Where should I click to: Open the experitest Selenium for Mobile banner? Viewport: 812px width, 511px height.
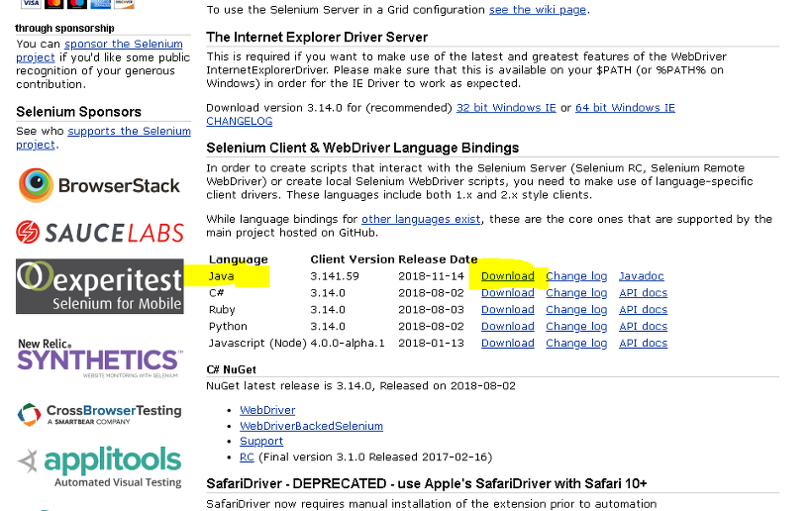click(100, 286)
